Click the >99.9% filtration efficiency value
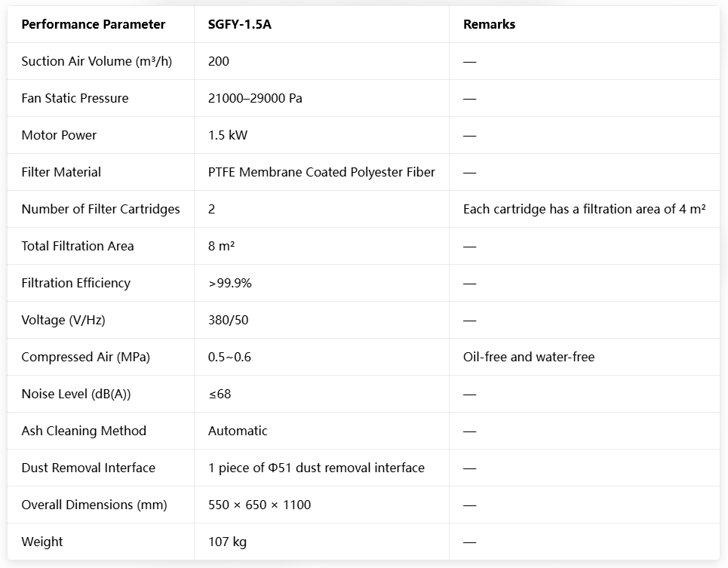The height and width of the screenshot is (568, 728). click(x=230, y=283)
